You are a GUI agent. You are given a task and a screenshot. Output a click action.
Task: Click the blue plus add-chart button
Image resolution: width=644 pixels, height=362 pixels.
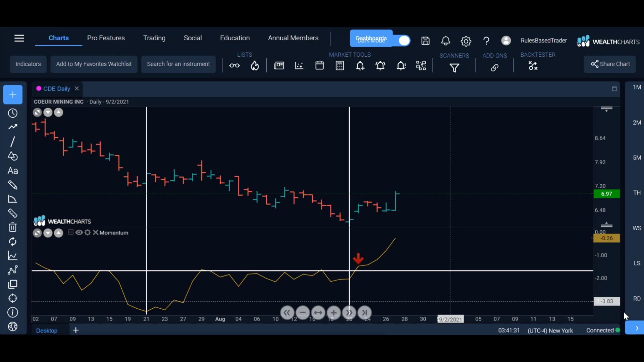click(x=13, y=95)
